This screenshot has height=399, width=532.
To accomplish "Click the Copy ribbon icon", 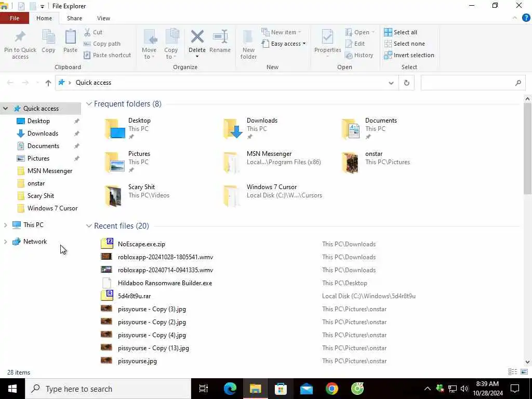I will point(48,37).
